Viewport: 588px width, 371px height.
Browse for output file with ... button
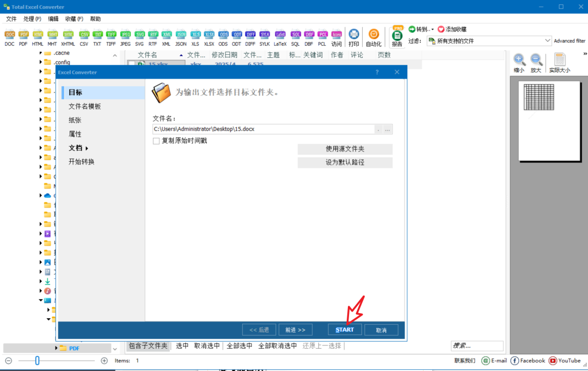point(388,130)
